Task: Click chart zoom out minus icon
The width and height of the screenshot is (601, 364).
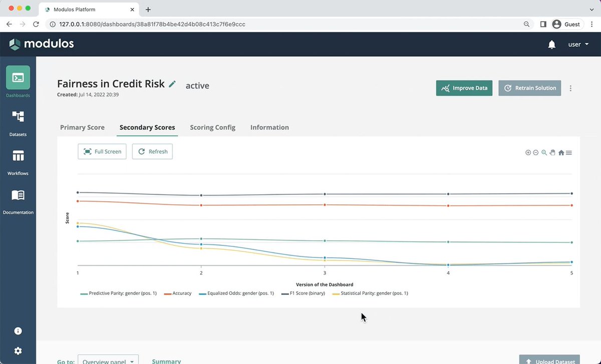Action: point(536,153)
